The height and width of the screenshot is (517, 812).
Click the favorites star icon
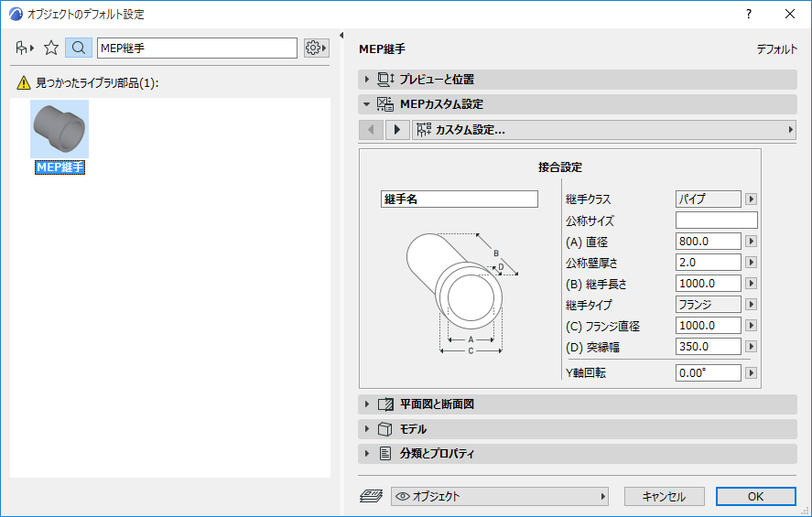click(51, 48)
